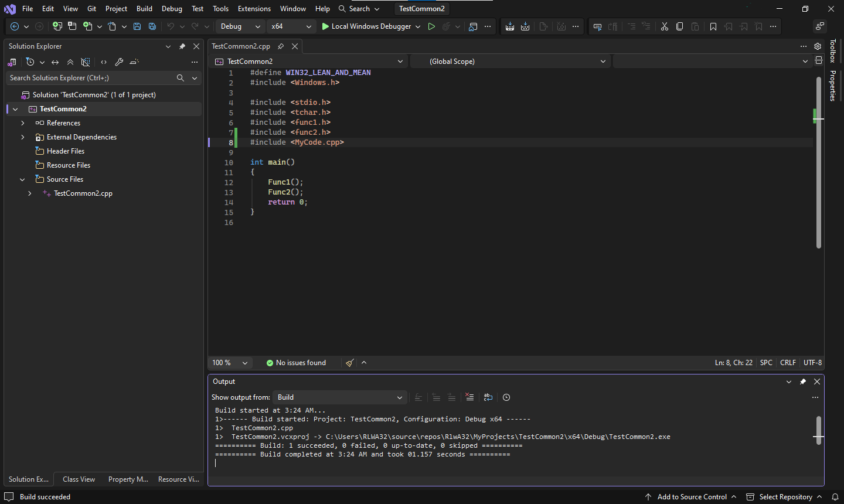Toggle pin on the Output panel

click(803, 382)
